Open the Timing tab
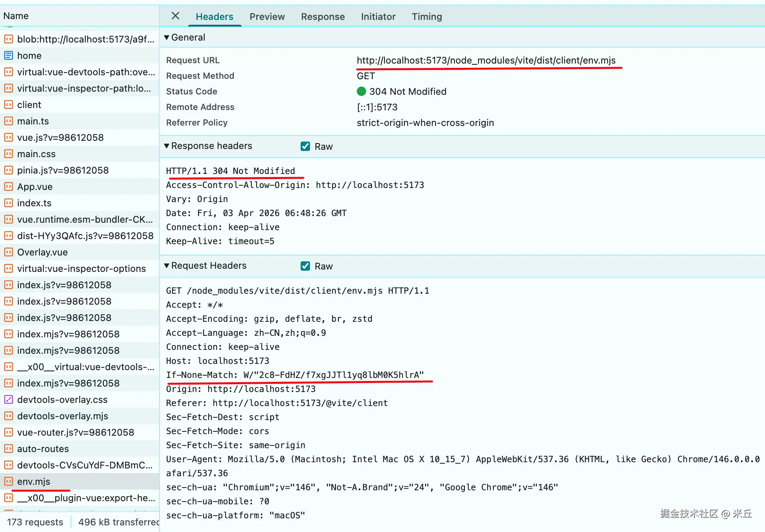 (427, 17)
